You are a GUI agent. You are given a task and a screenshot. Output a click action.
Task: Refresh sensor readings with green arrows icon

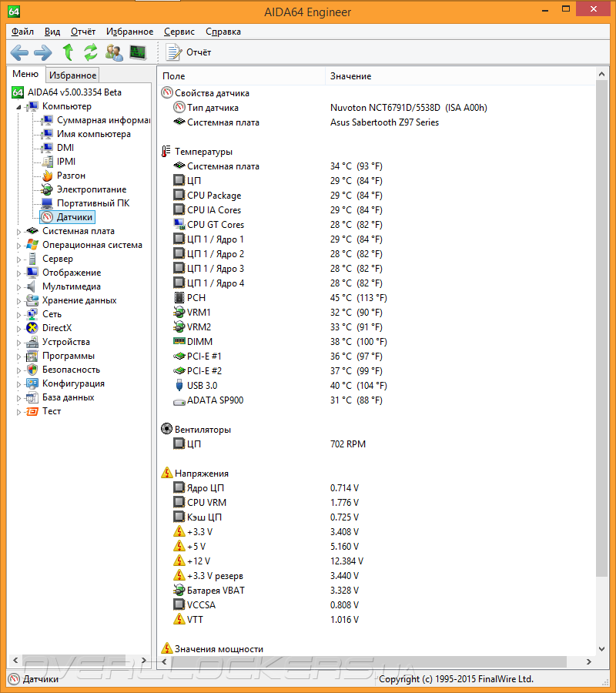click(91, 52)
